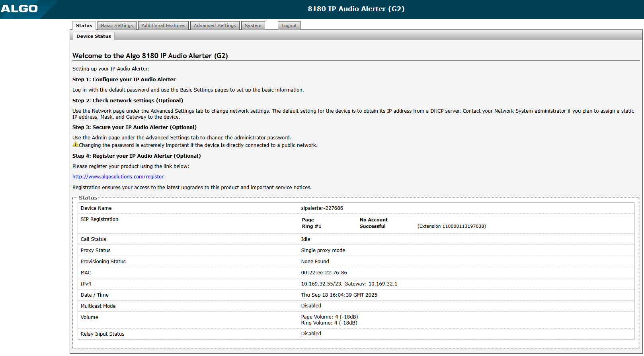The image size is (644, 356).
Task: Click the IPv4 address and gateway value
Action: pos(349,284)
